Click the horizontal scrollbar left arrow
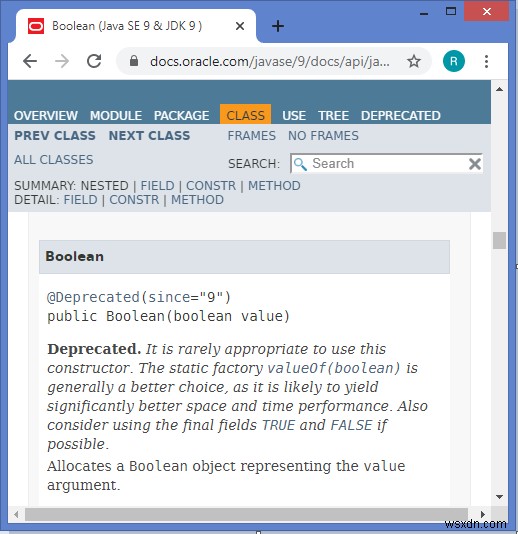The image size is (518, 534). [x=16, y=514]
